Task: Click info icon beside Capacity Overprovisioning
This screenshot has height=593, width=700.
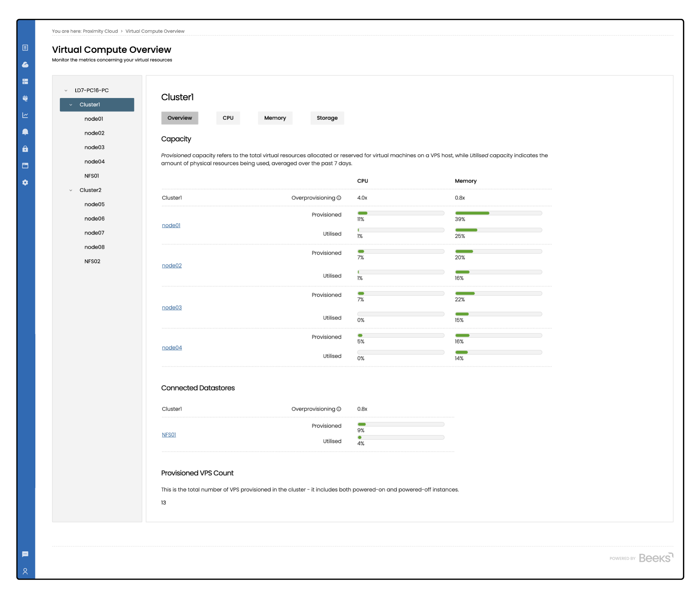Action: click(339, 198)
